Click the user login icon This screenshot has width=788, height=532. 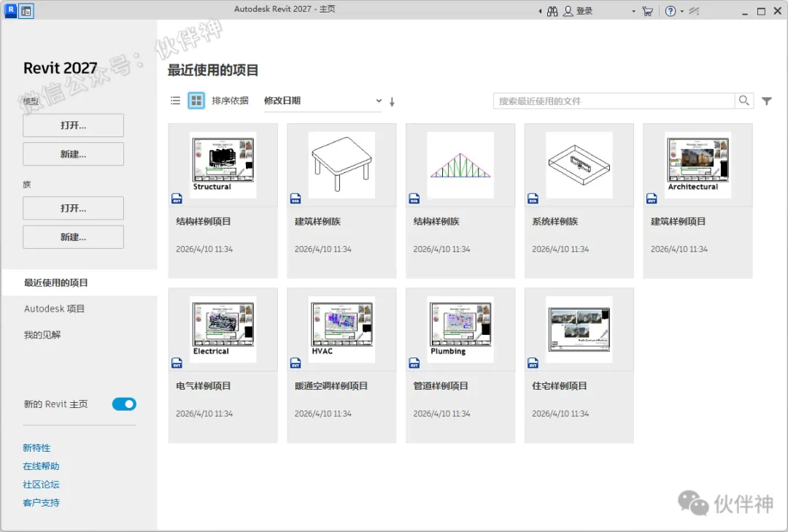tap(568, 11)
